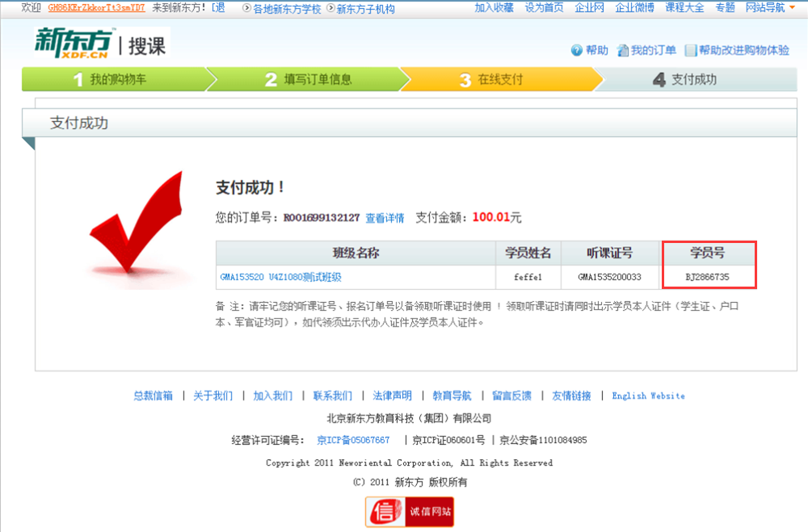Go to step 2 填写订单信息
808x532 pixels.
(x=308, y=79)
